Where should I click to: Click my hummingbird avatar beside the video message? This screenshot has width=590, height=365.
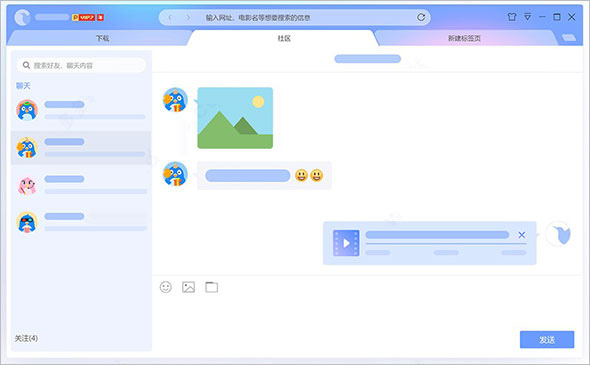558,234
